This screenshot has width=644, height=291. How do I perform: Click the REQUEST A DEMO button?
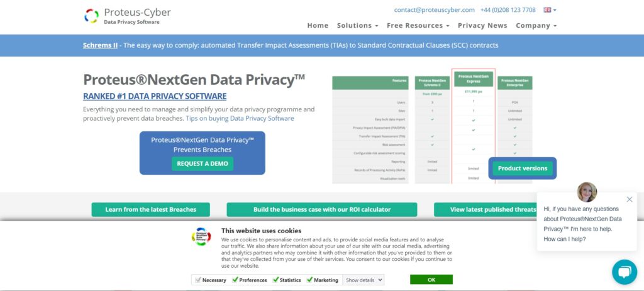pyautogui.click(x=203, y=163)
